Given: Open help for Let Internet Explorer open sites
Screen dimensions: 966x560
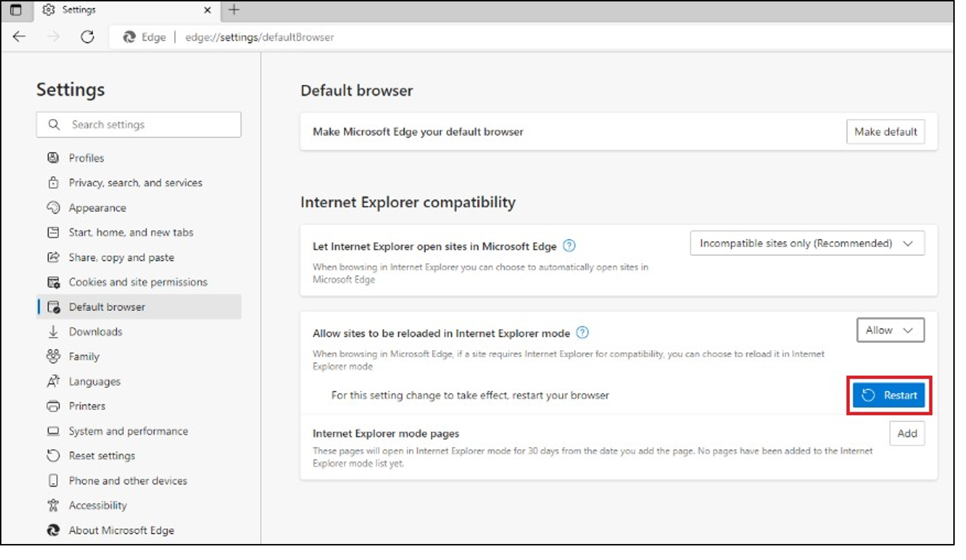Looking at the screenshot, I should click(x=569, y=246).
